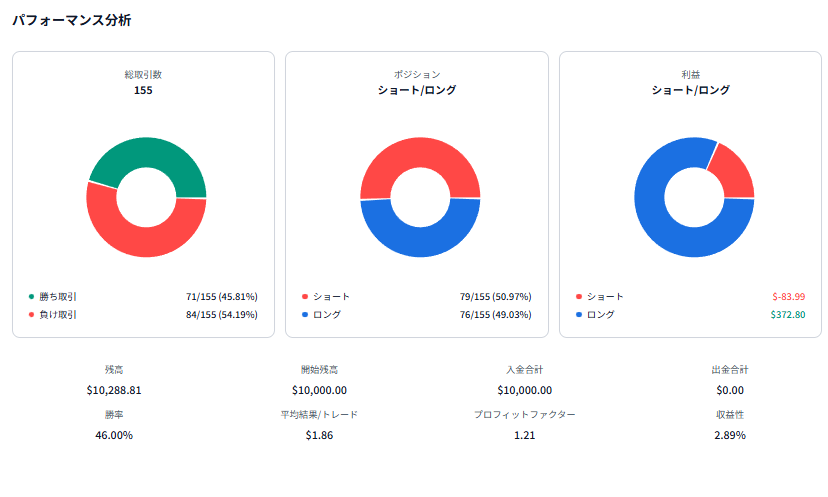The height and width of the screenshot is (497, 828).
Task: Click the 勝率 value 46.00%
Action: pos(114,435)
